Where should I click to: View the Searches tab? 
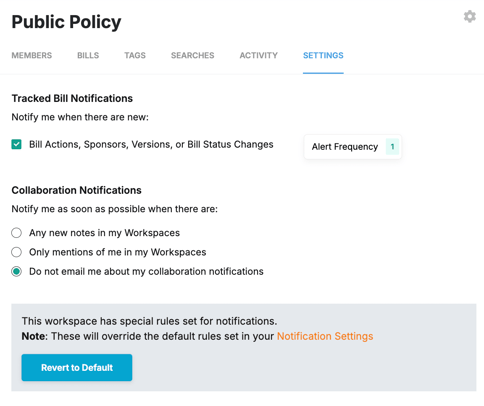193,55
